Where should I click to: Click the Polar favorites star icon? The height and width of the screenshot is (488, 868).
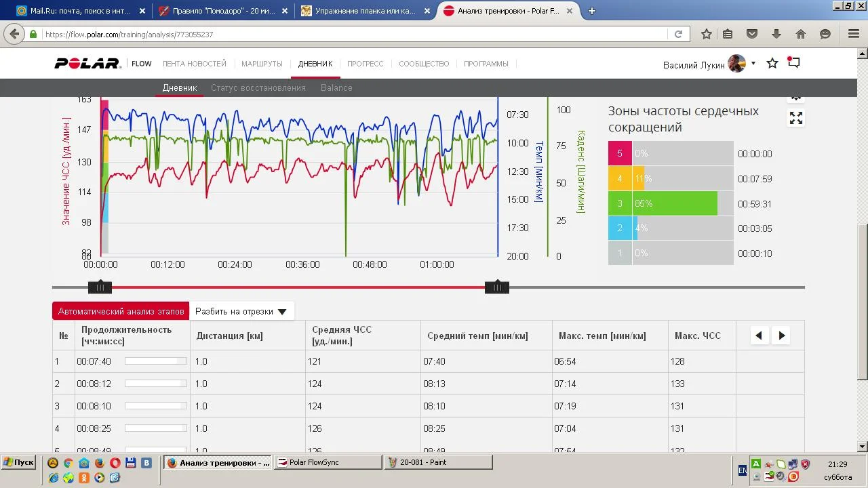click(772, 63)
